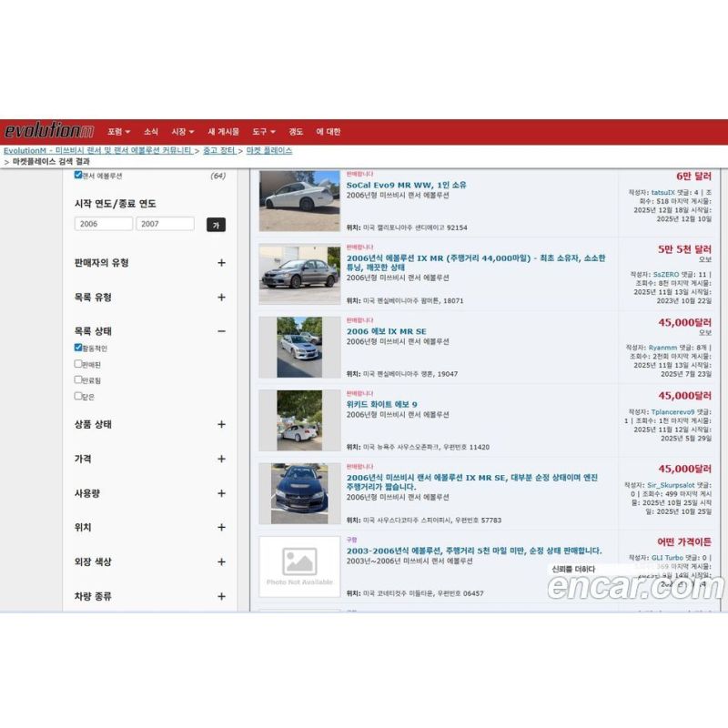Open the 2006 에보 IX MR SE listing
This screenshot has height=728, width=728.
[x=386, y=331]
